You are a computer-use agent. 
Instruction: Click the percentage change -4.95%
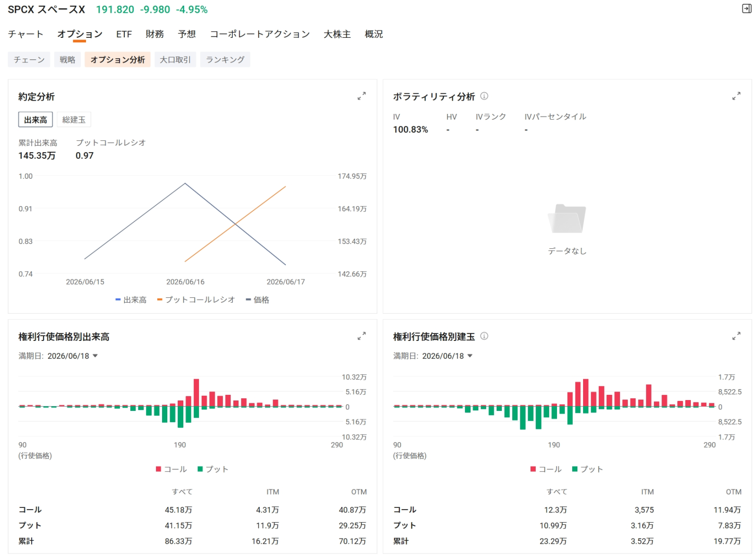click(x=192, y=9)
